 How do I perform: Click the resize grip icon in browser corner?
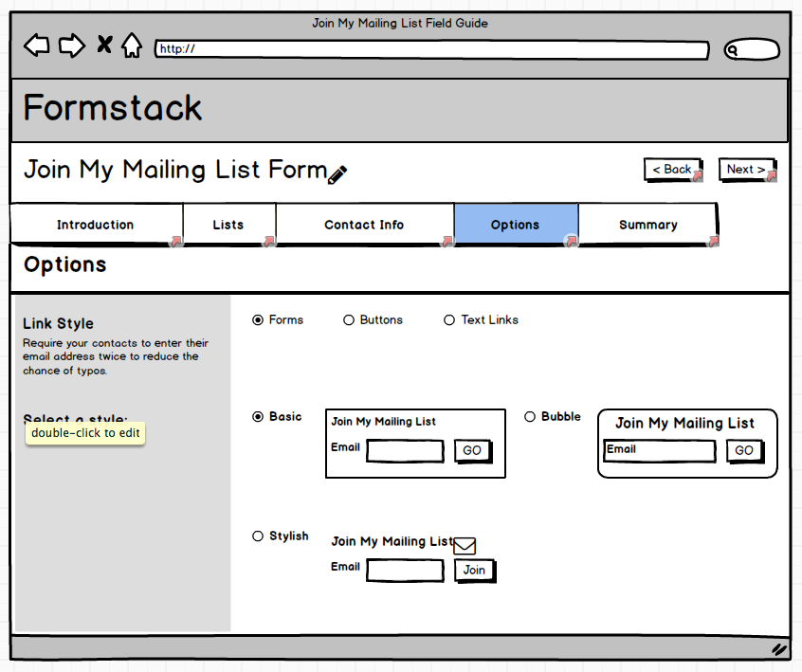click(779, 649)
